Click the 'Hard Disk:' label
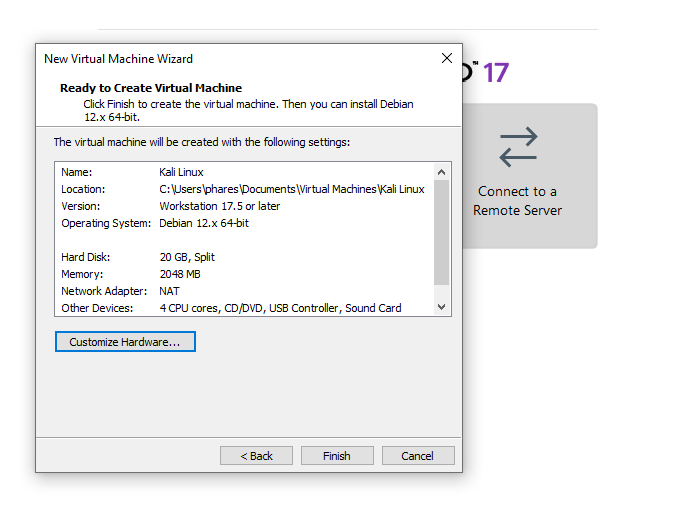The image size is (677, 514). (x=85, y=257)
